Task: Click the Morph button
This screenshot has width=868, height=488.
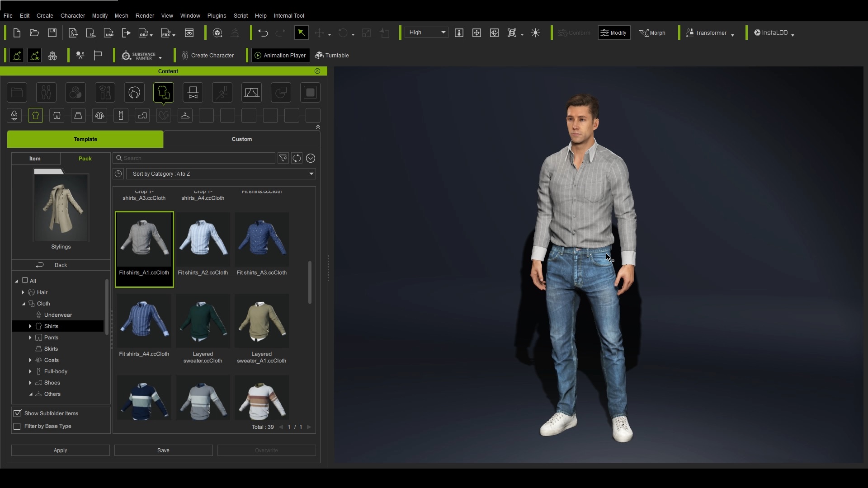Action: point(652,33)
